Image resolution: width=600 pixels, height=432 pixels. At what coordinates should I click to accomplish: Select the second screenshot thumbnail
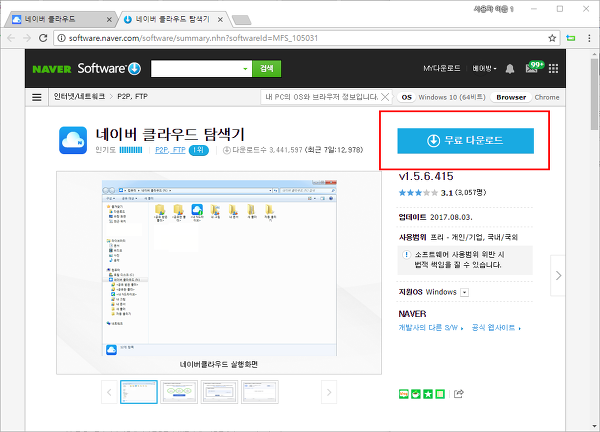[x=179, y=392]
